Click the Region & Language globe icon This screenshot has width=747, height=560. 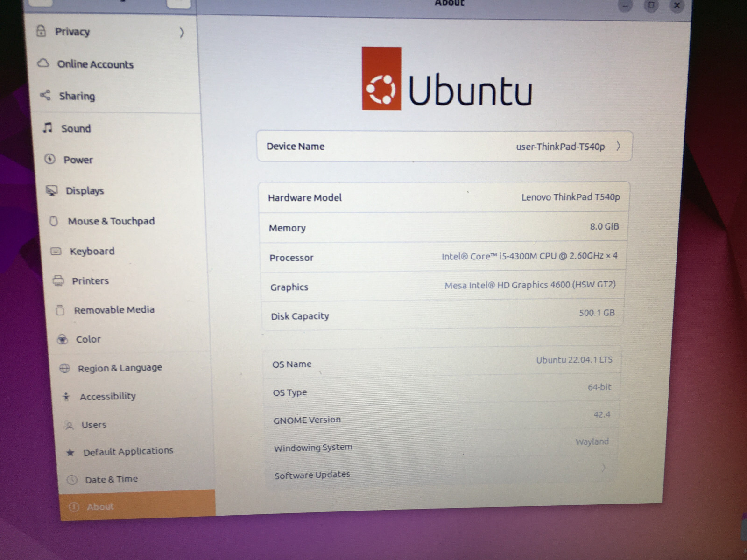point(65,368)
